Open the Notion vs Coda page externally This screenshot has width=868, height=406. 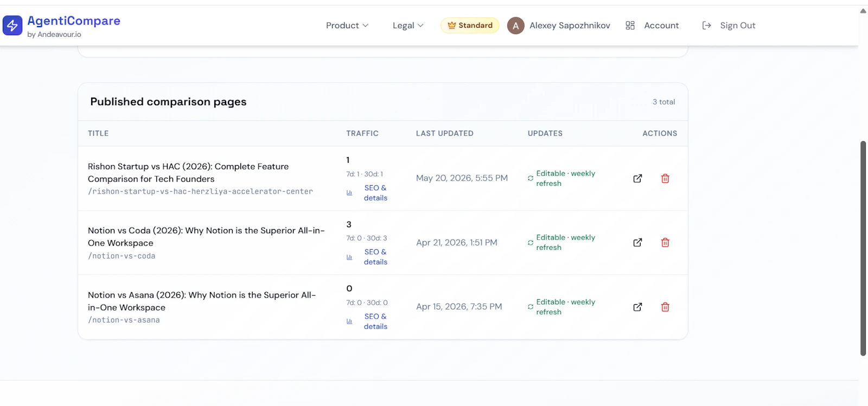(637, 242)
